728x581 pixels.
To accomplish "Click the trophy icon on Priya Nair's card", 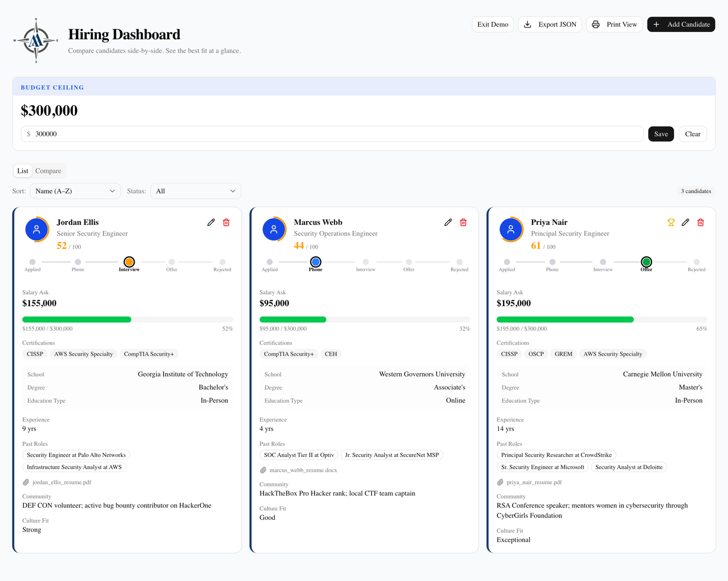I will click(671, 222).
